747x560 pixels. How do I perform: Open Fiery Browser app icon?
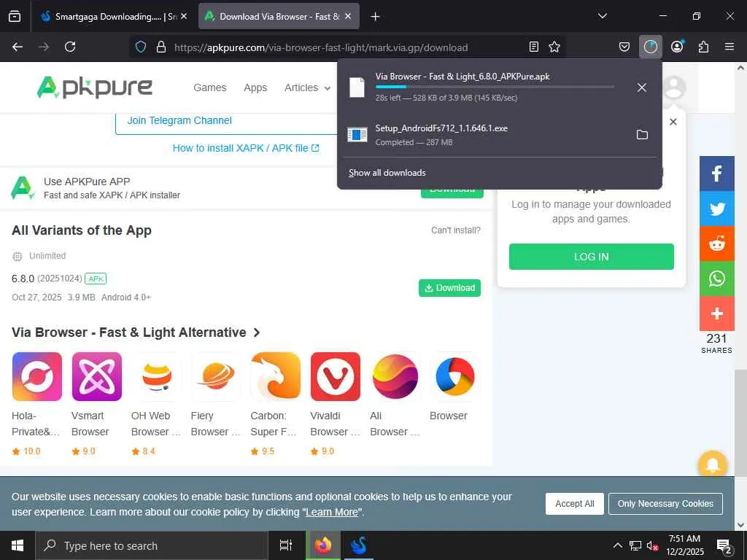pyautogui.click(x=216, y=376)
